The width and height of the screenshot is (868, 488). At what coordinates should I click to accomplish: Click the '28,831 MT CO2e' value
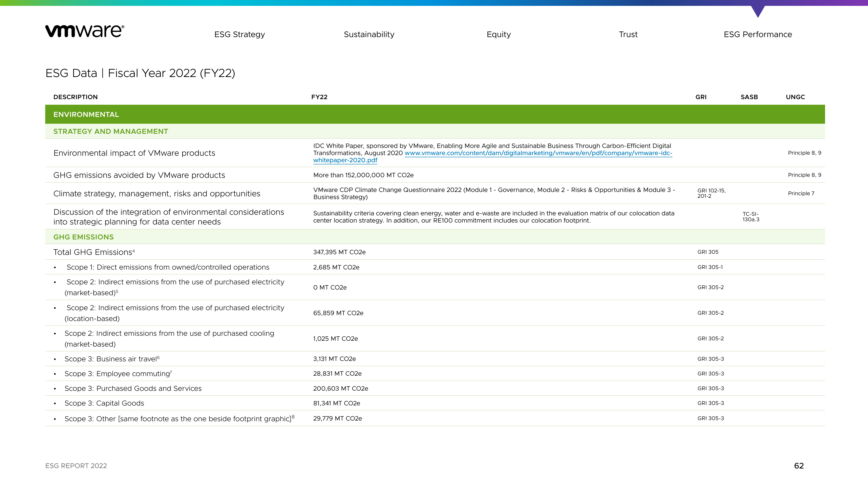click(x=337, y=374)
